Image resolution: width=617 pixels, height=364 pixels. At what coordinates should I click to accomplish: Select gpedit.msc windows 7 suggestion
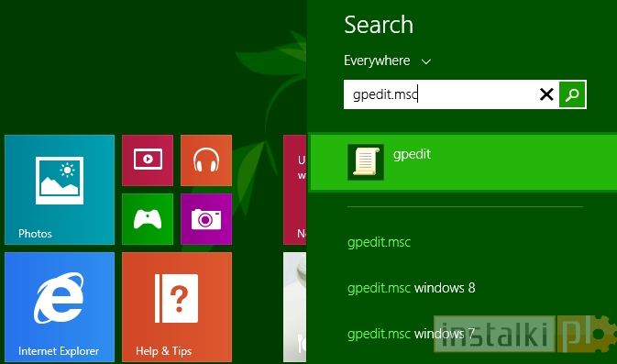click(x=412, y=334)
